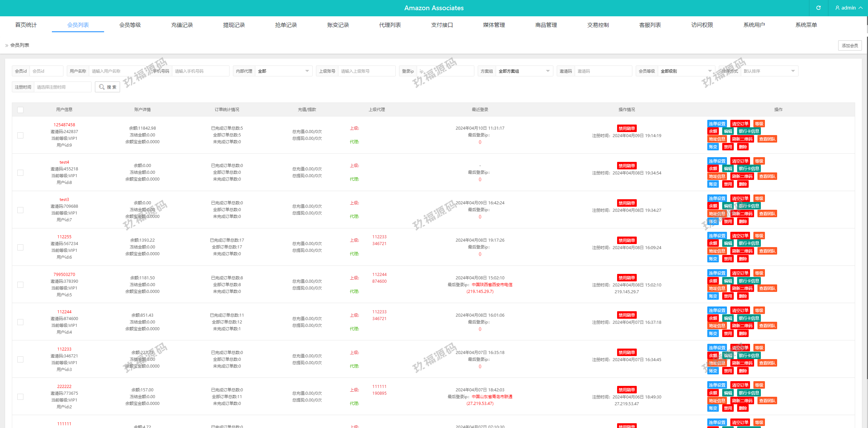Open the 会员等级 filter dropdown
This screenshot has width=868, height=428.
pos(686,71)
